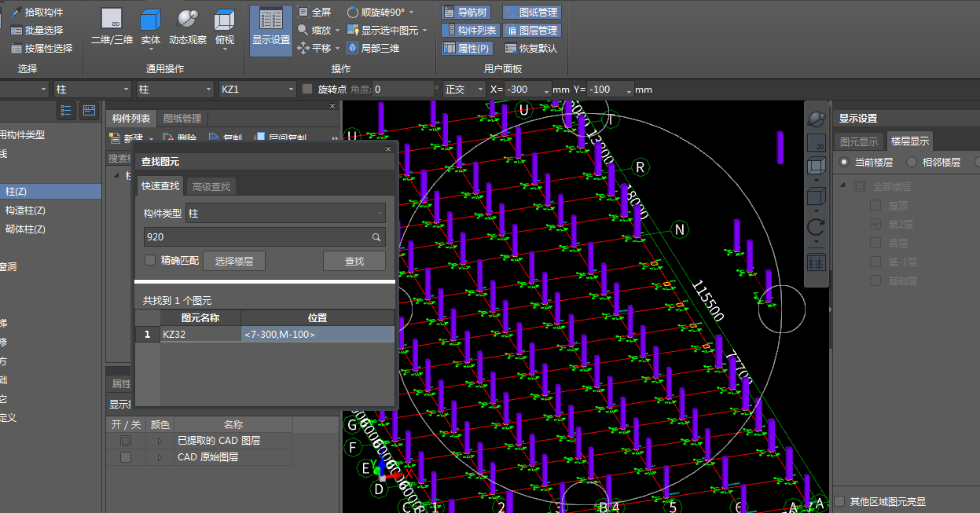Open the 正交 mode dropdown

click(464, 89)
